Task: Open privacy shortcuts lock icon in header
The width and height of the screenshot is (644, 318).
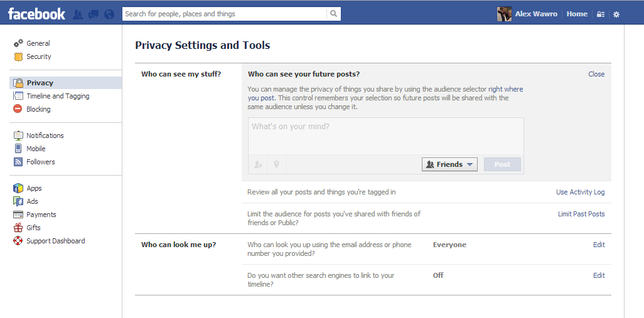Action: click(x=601, y=14)
